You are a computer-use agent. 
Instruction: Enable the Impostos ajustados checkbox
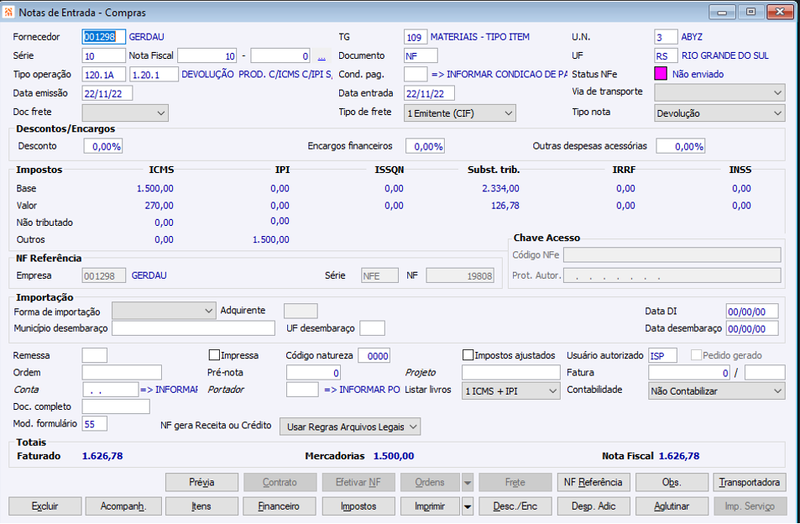(x=468, y=355)
